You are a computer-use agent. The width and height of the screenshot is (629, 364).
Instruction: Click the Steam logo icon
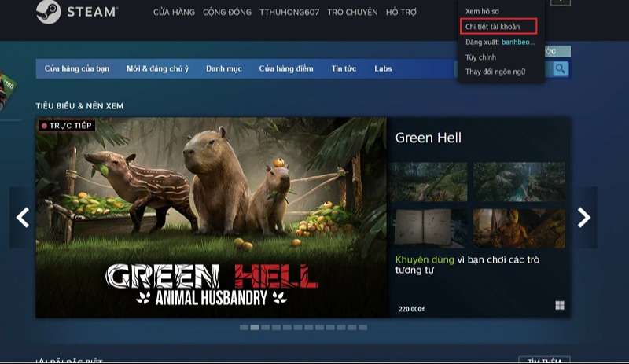point(48,12)
